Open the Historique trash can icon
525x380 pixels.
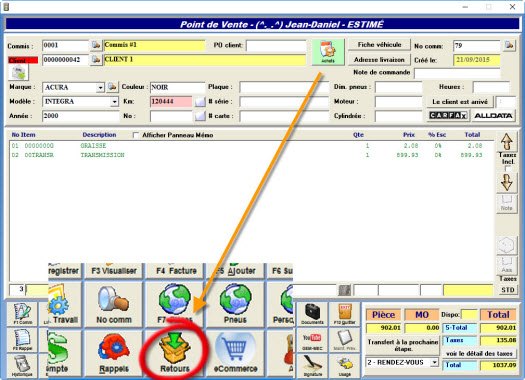click(x=22, y=365)
